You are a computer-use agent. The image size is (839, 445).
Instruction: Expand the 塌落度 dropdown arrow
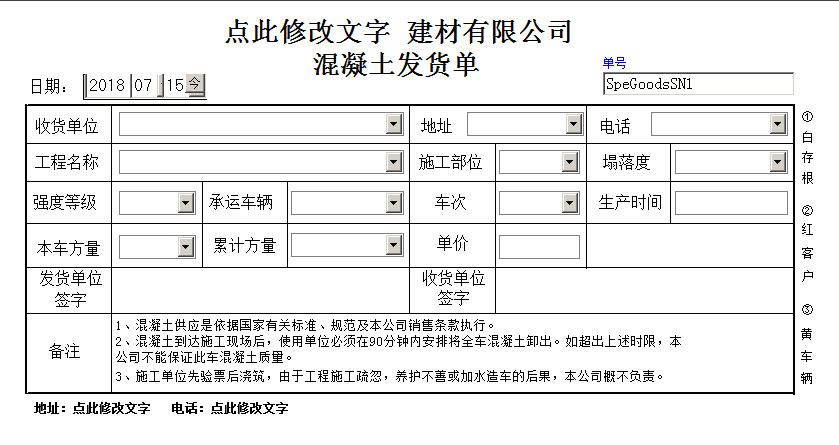pyautogui.click(x=778, y=162)
